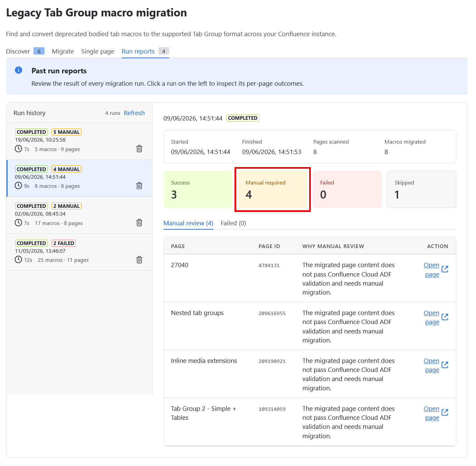Refresh the run history list
476x466 pixels.
click(x=134, y=113)
